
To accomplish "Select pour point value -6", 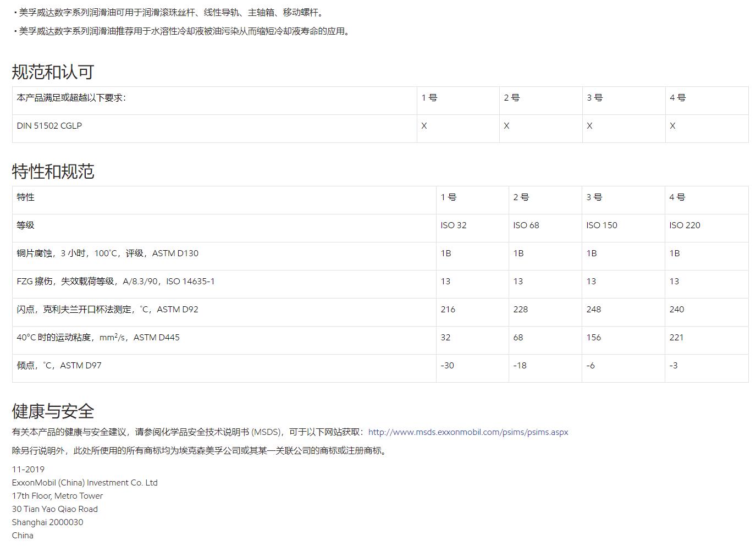I will coord(591,366).
